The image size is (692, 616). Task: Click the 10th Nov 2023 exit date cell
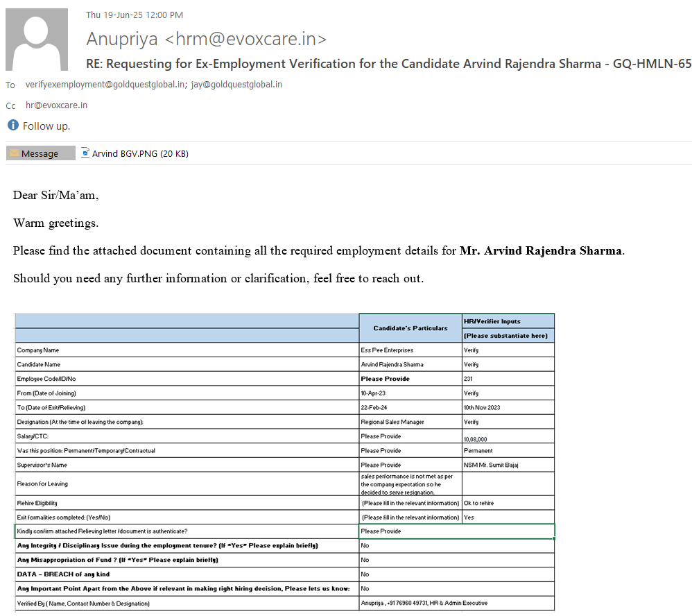pos(482,407)
